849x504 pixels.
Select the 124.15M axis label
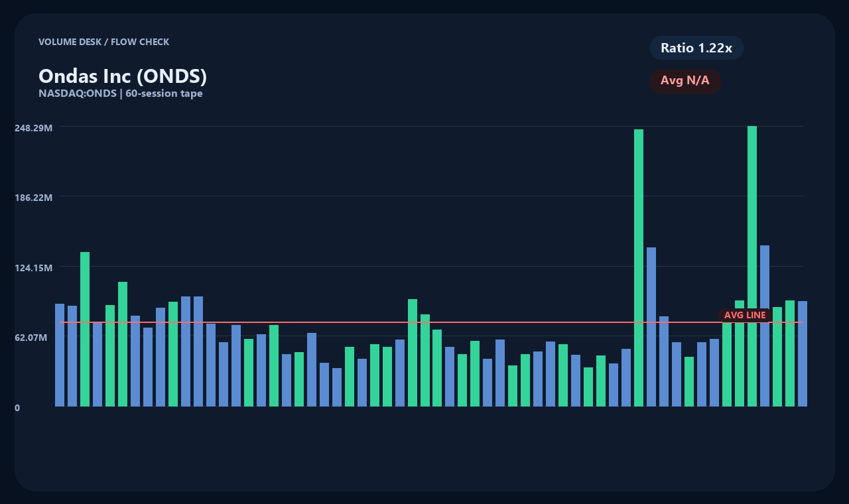coord(34,268)
